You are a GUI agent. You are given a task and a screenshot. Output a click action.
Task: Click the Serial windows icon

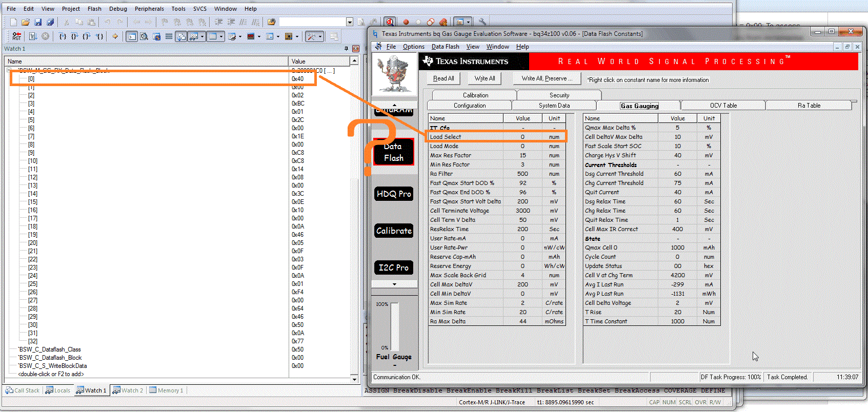pos(232,36)
